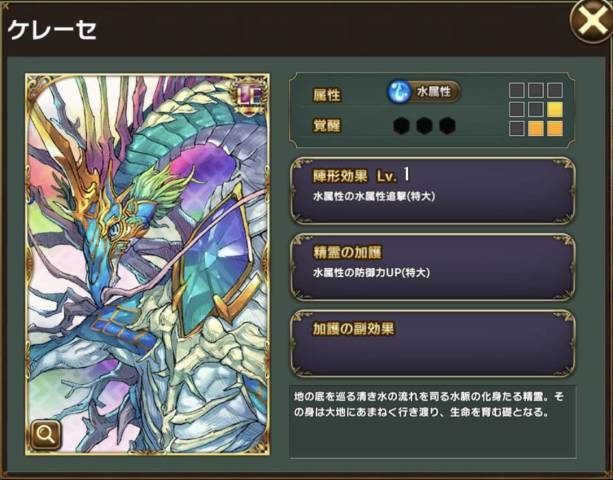Tap the magnifier icon on card art
Screen dimensions: 613x480
click(x=46, y=435)
